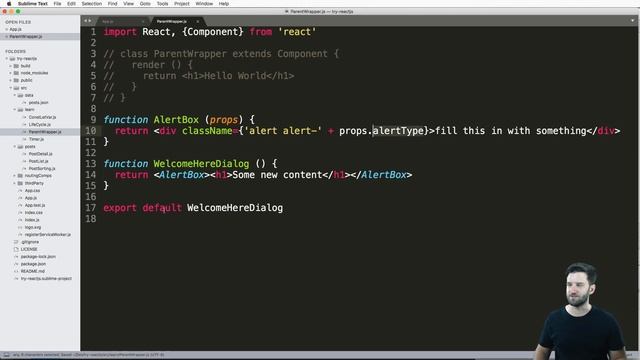The height and width of the screenshot is (360, 640).
Task: Select App.js under Open Files
Action: click(16, 29)
